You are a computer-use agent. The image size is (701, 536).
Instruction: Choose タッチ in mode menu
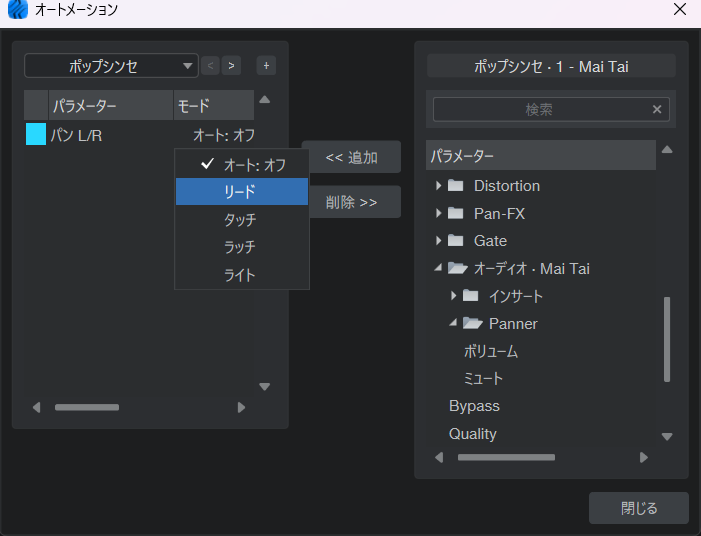[x=242, y=219]
